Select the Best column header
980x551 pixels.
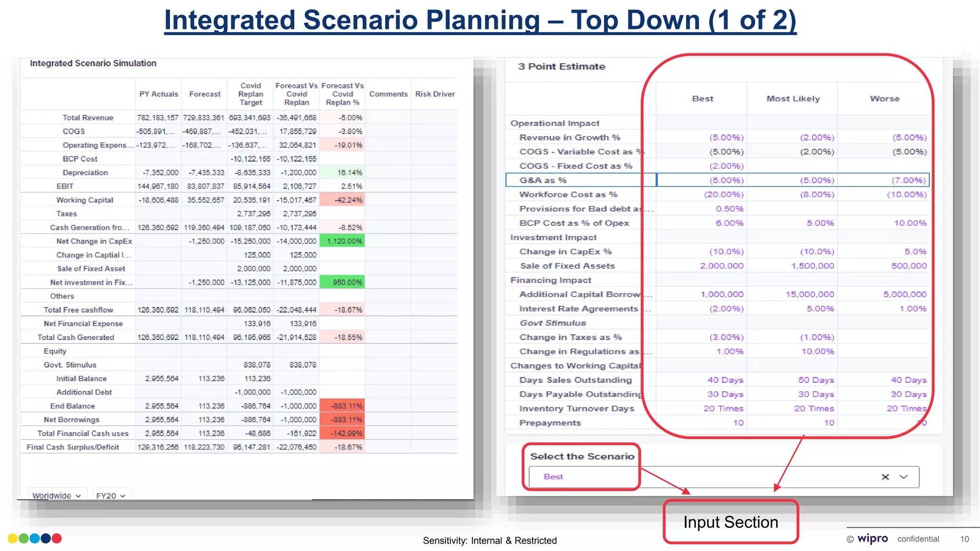click(x=702, y=99)
